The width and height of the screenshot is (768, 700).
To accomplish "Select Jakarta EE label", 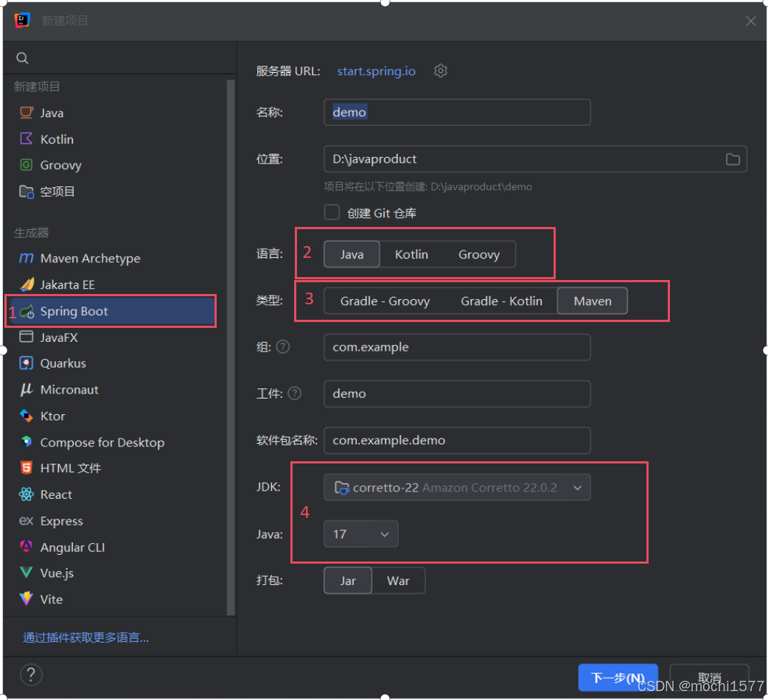I will coord(67,284).
